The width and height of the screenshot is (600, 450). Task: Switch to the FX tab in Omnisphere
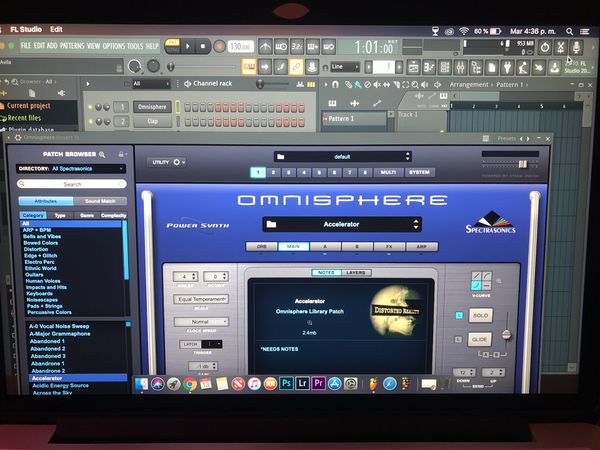389,247
